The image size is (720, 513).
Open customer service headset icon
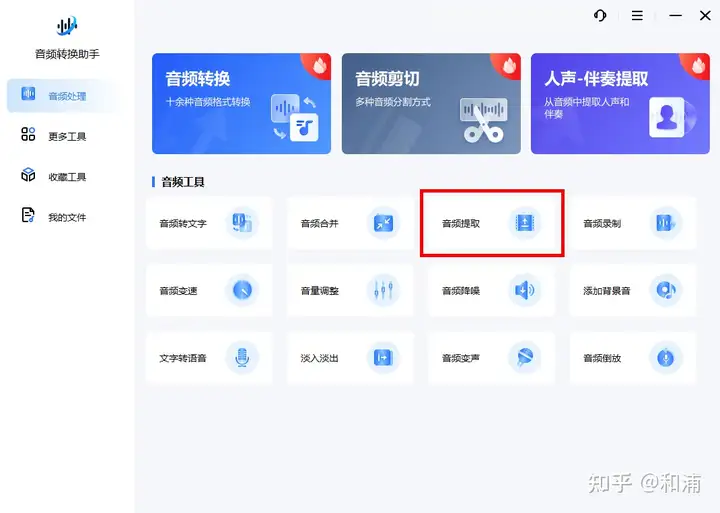coord(600,16)
